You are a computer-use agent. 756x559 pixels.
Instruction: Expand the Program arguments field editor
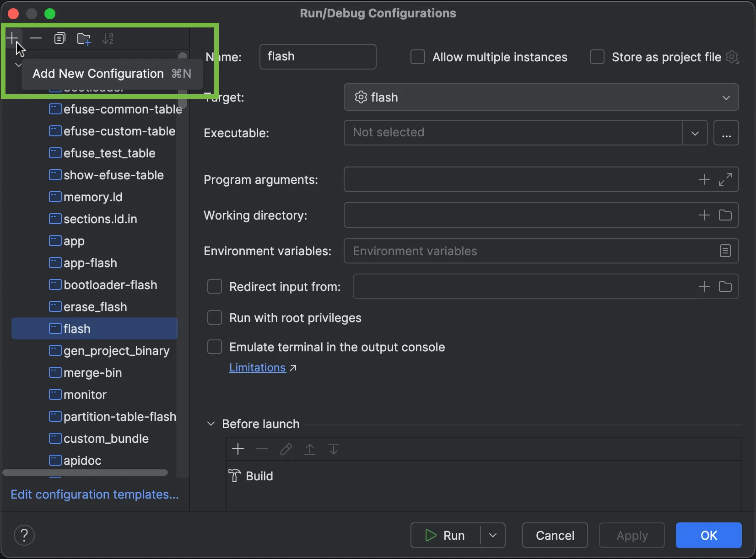pos(725,179)
